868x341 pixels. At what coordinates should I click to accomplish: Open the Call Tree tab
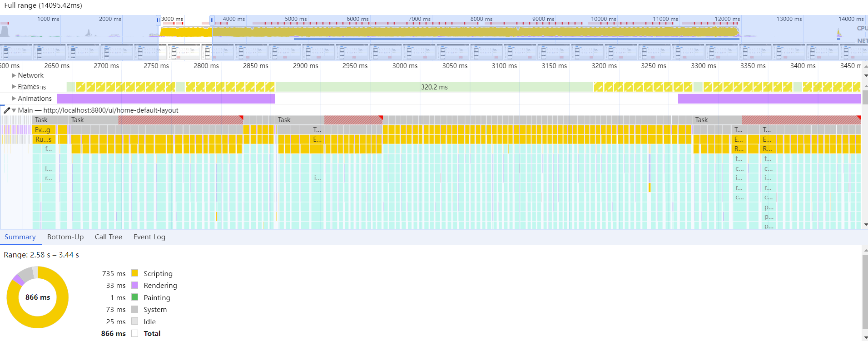[x=109, y=237]
